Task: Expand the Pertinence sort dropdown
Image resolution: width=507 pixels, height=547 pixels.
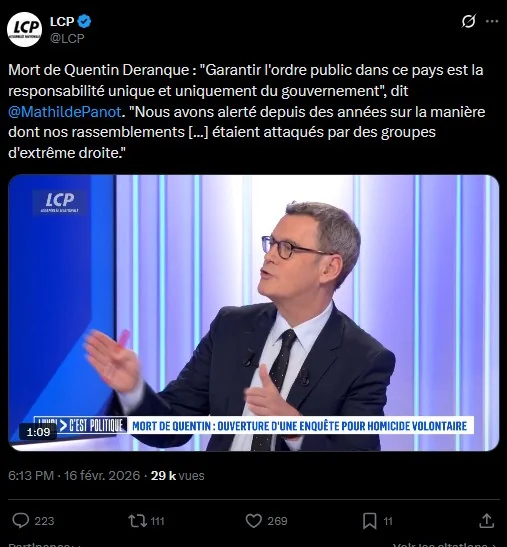Action: (x=45, y=544)
